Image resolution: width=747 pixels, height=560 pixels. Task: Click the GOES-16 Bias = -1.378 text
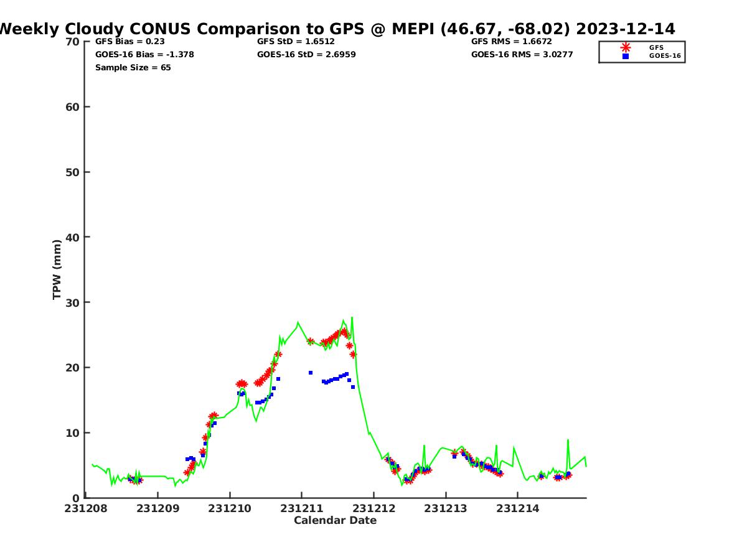pyautogui.click(x=144, y=55)
